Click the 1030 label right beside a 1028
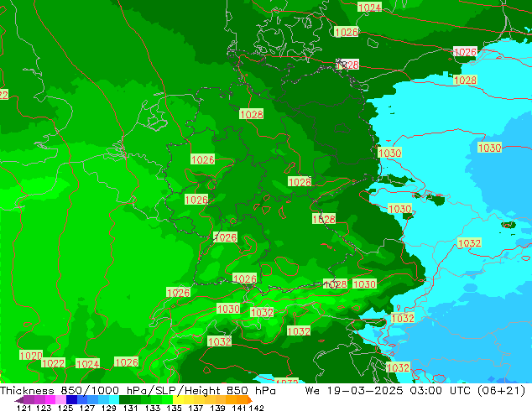 point(364,284)
